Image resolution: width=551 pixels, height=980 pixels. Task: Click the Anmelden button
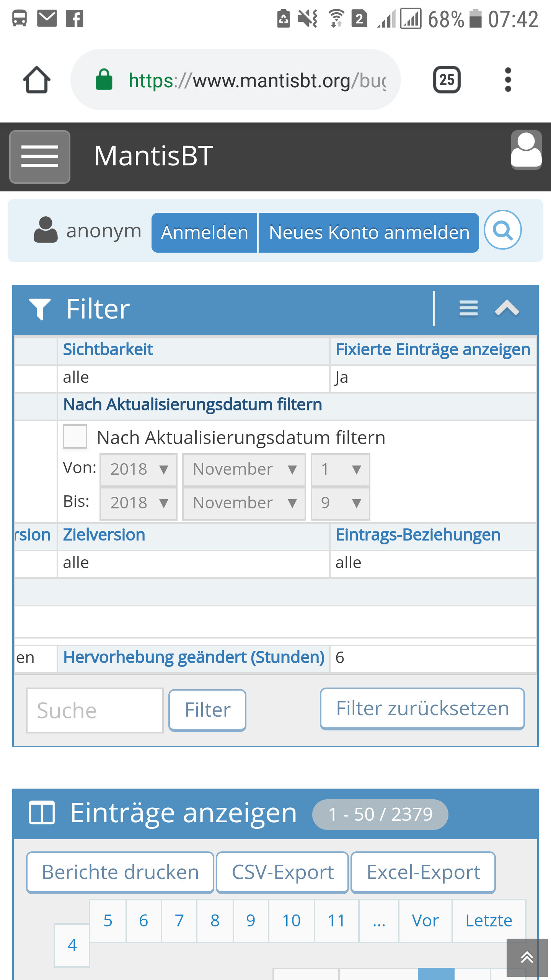204,233
